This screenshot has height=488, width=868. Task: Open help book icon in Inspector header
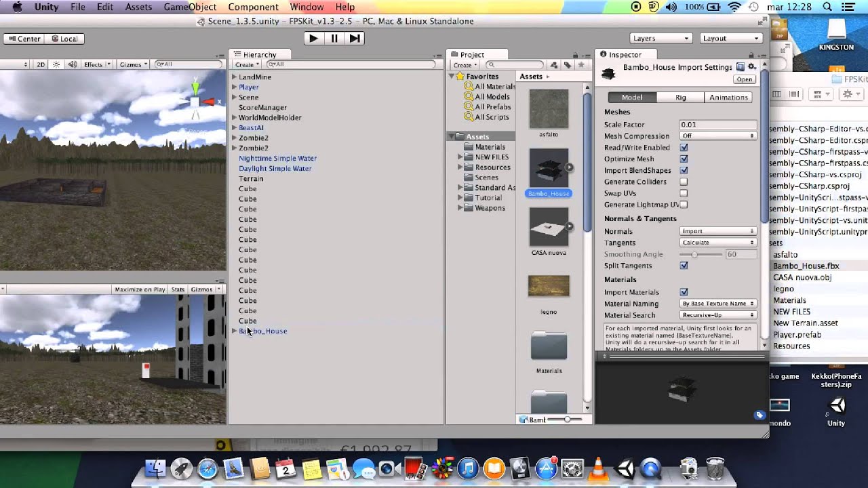[x=741, y=67]
